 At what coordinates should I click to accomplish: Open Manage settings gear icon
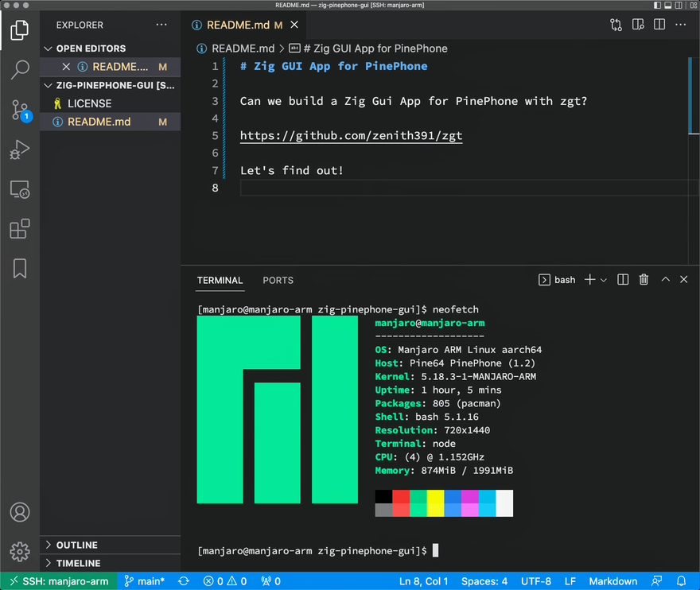click(20, 551)
